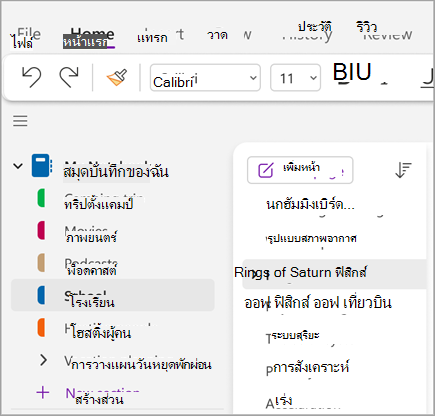Click the sort pages icon
The width and height of the screenshot is (435, 416).
(x=403, y=170)
